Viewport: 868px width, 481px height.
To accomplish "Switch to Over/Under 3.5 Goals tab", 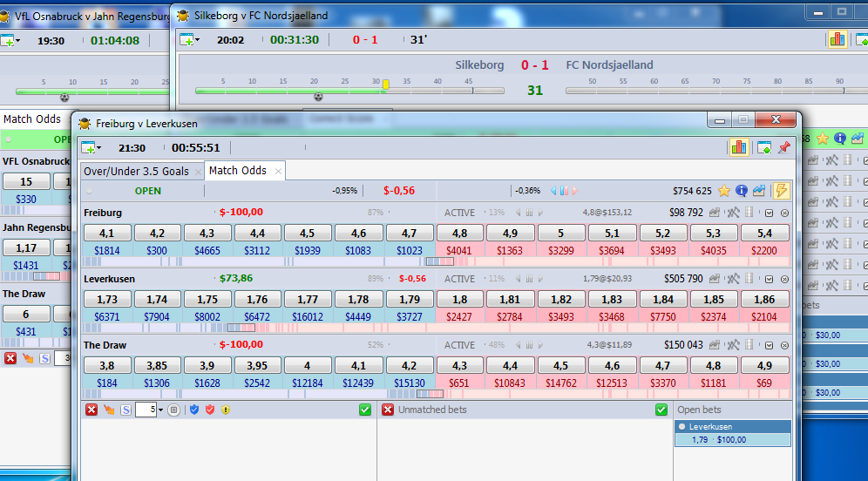I will coord(136,172).
